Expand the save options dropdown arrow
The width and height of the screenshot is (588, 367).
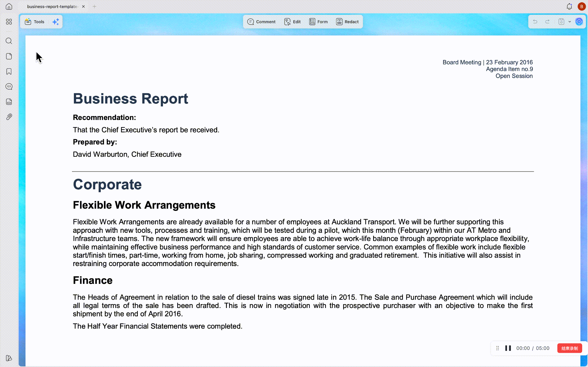coord(570,22)
